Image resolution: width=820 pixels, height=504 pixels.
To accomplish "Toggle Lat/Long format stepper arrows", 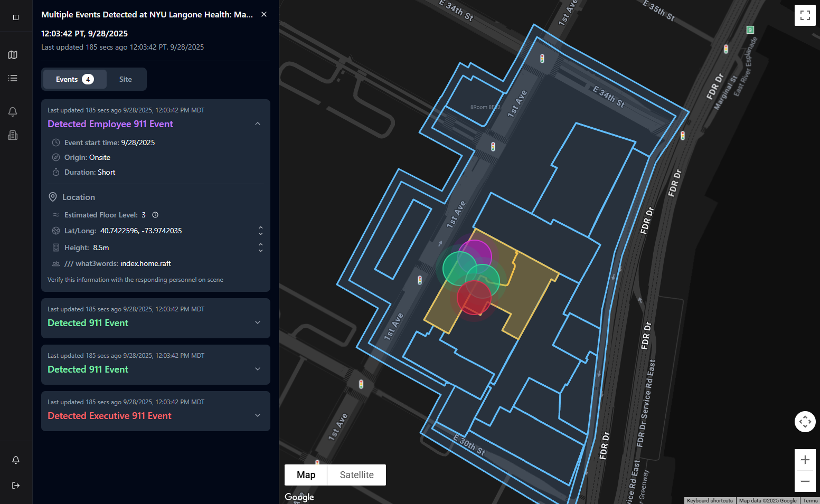I will point(261,231).
